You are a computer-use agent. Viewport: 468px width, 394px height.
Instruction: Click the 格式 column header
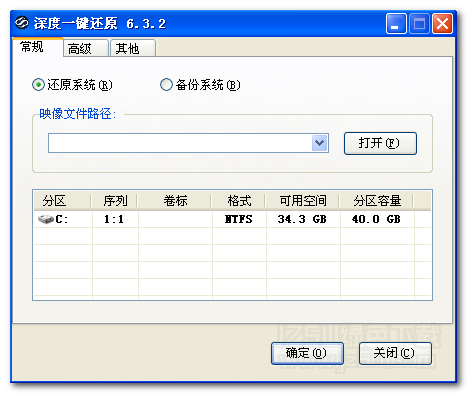click(239, 201)
